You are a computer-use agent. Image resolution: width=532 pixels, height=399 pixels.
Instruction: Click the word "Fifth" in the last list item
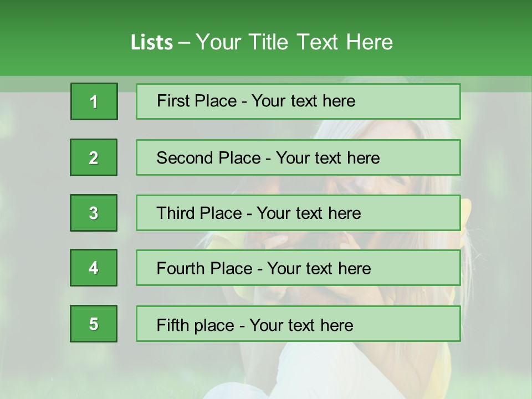(x=172, y=325)
